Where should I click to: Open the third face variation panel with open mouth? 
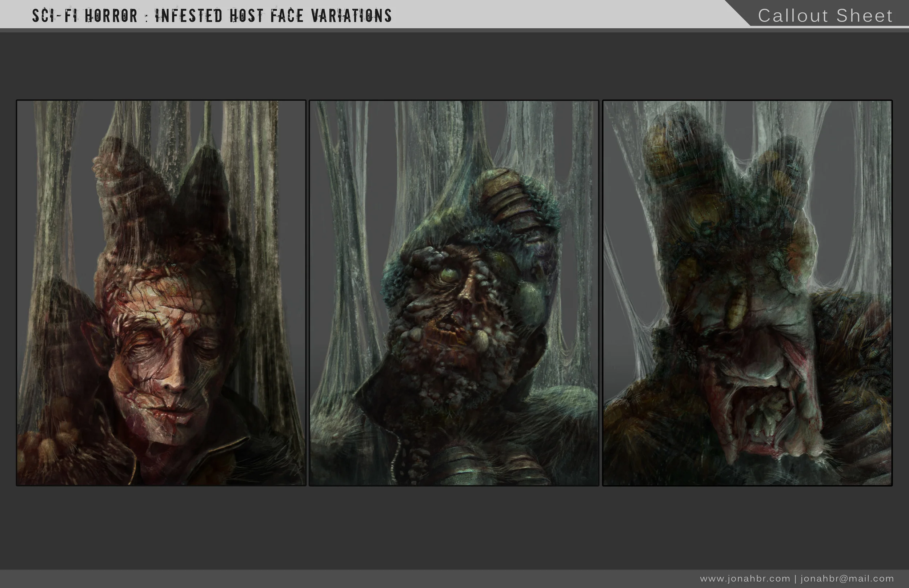point(747,293)
